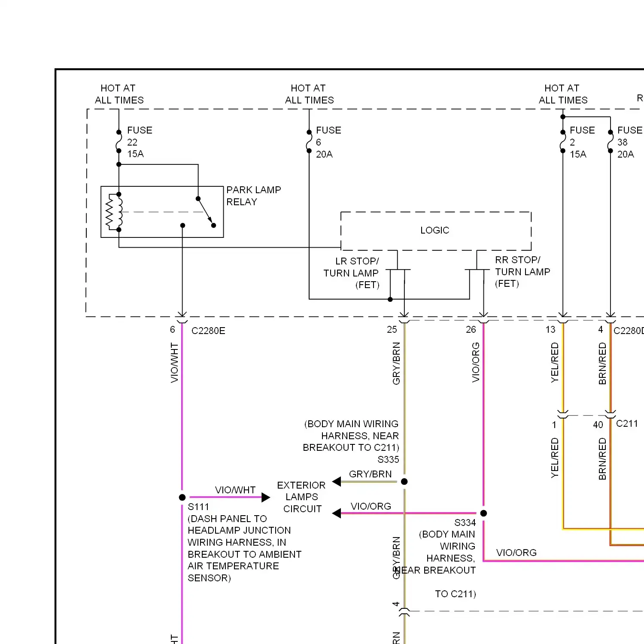Image resolution: width=644 pixels, height=644 pixels.
Task: Click the "LOGIC" block text
Action: tap(434, 230)
